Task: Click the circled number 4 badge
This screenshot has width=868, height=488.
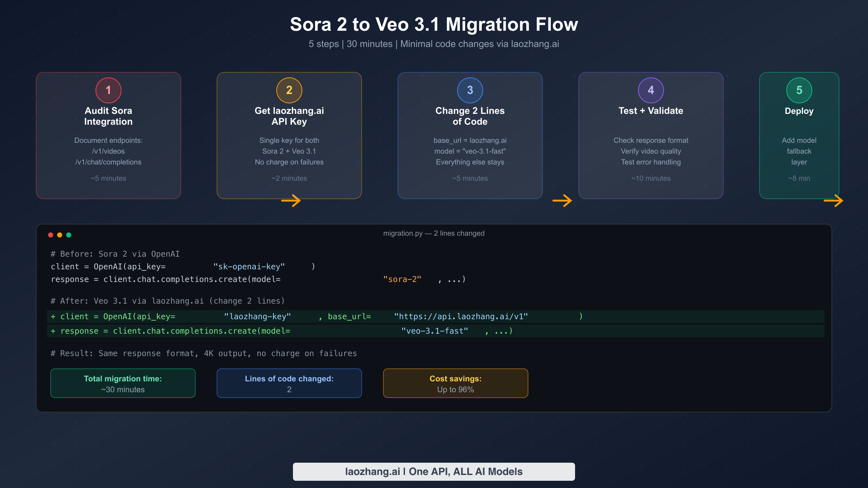Action: click(x=651, y=90)
